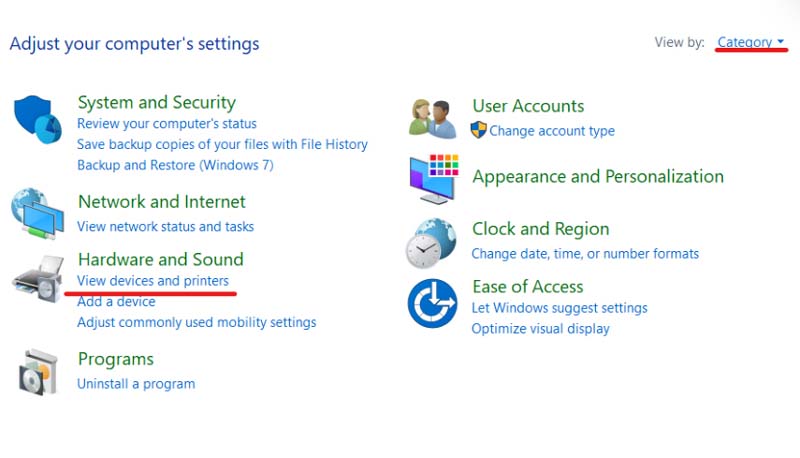The image size is (800, 458).
Task: Select Let Windows suggest settings
Action: [560, 308]
